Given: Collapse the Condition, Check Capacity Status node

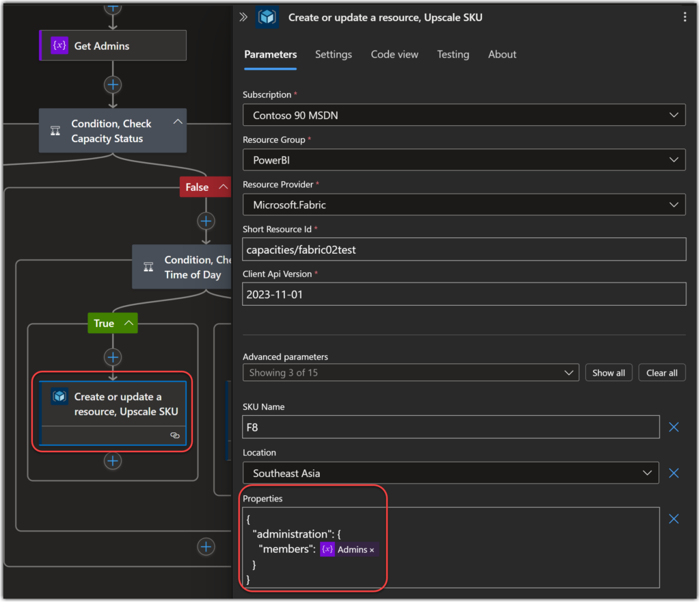Looking at the screenshot, I should click(x=178, y=122).
